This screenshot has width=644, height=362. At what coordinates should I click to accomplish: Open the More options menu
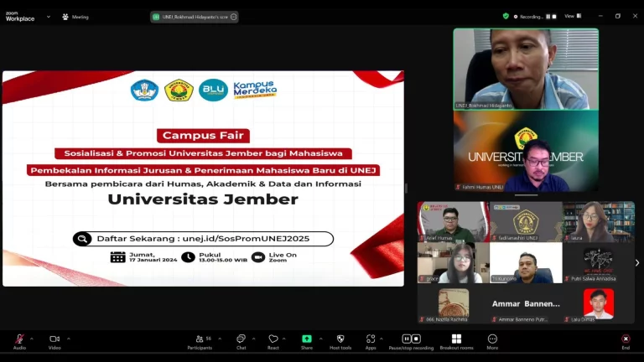[492, 342]
